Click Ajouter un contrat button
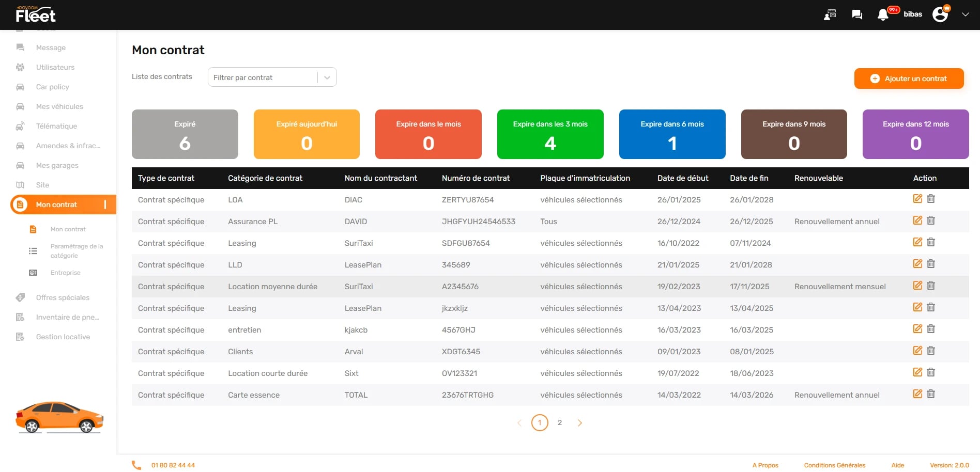Viewport: 980px width, 472px height. click(909, 78)
